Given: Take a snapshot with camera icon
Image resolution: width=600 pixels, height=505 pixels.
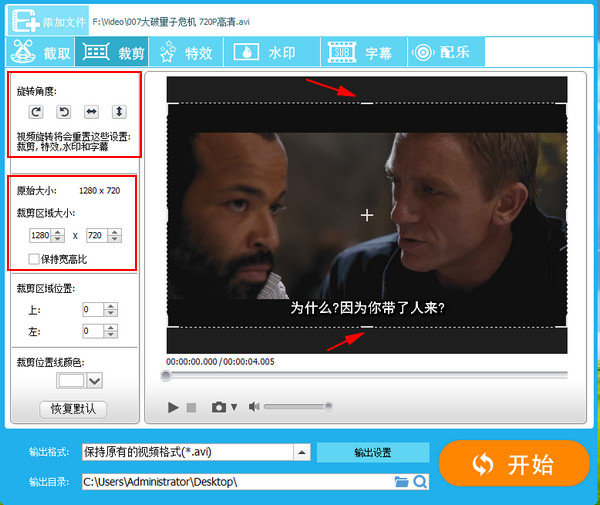Looking at the screenshot, I should 219,407.
